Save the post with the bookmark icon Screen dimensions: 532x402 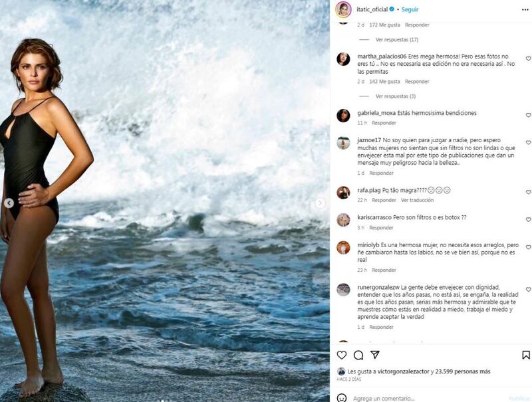[526, 355]
